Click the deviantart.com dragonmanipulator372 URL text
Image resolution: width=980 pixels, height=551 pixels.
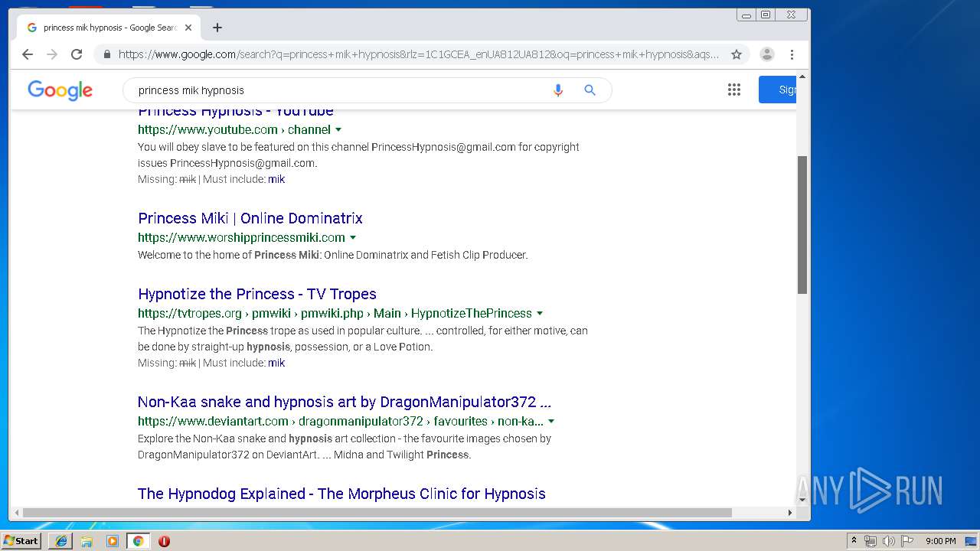tap(341, 422)
